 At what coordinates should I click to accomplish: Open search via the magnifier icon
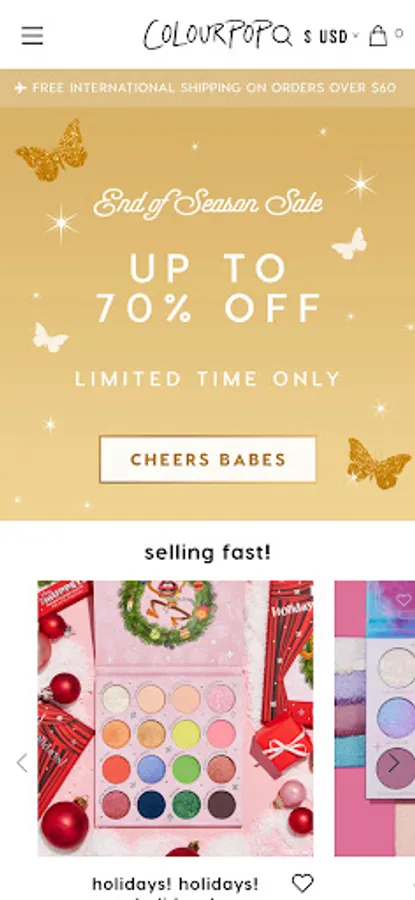click(282, 37)
